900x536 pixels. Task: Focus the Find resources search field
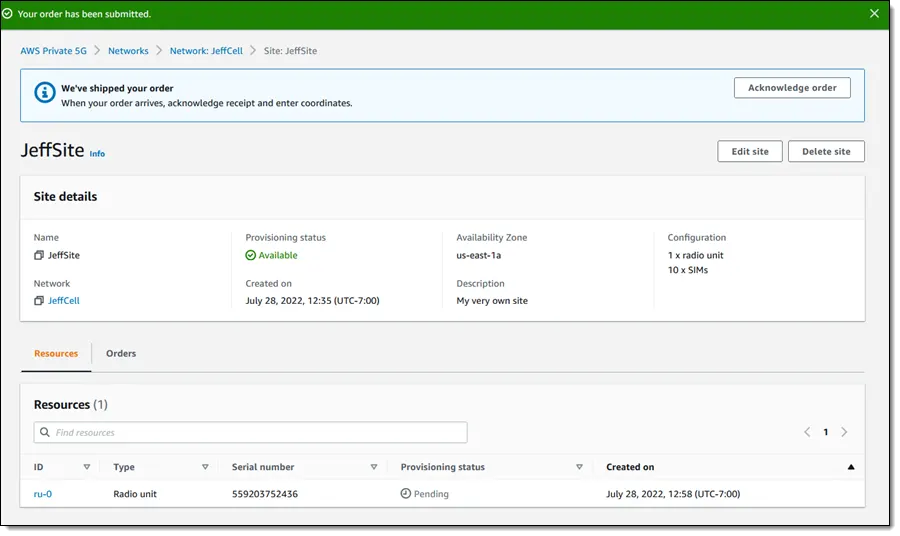(250, 432)
